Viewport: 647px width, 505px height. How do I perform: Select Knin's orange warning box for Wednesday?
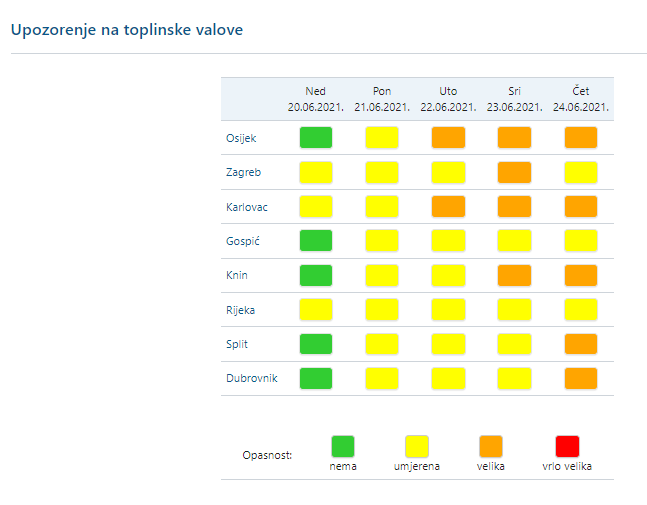(x=514, y=275)
